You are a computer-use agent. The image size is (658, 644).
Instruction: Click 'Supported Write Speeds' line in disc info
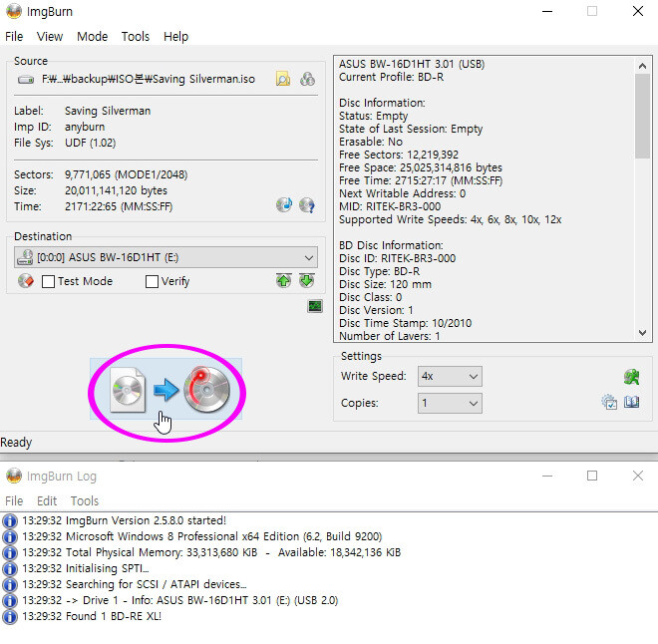point(450,219)
